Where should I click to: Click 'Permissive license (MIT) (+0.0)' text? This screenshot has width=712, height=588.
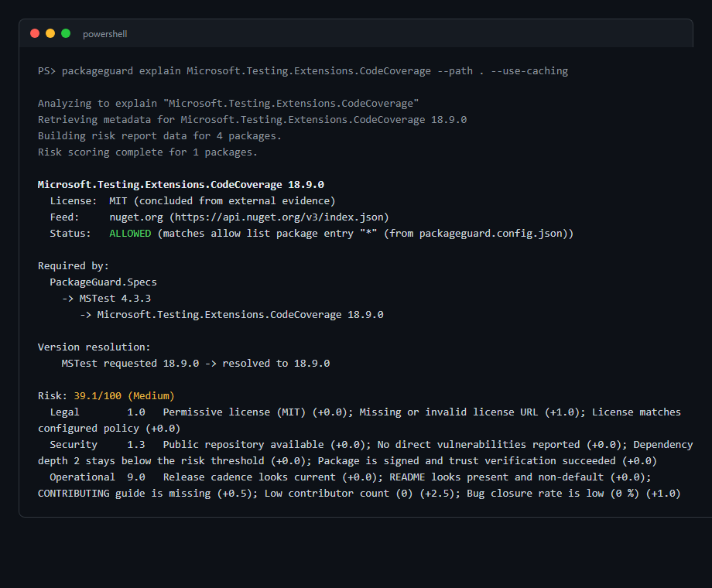(255, 412)
